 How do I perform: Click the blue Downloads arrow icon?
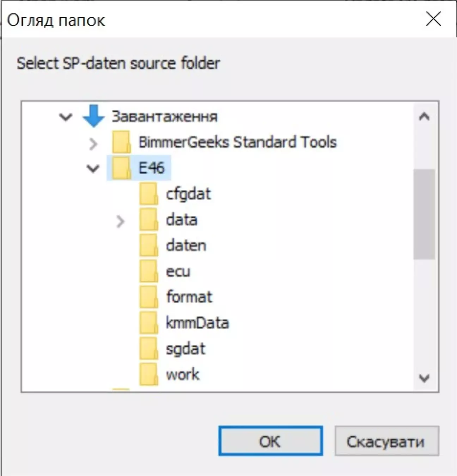[x=94, y=116]
